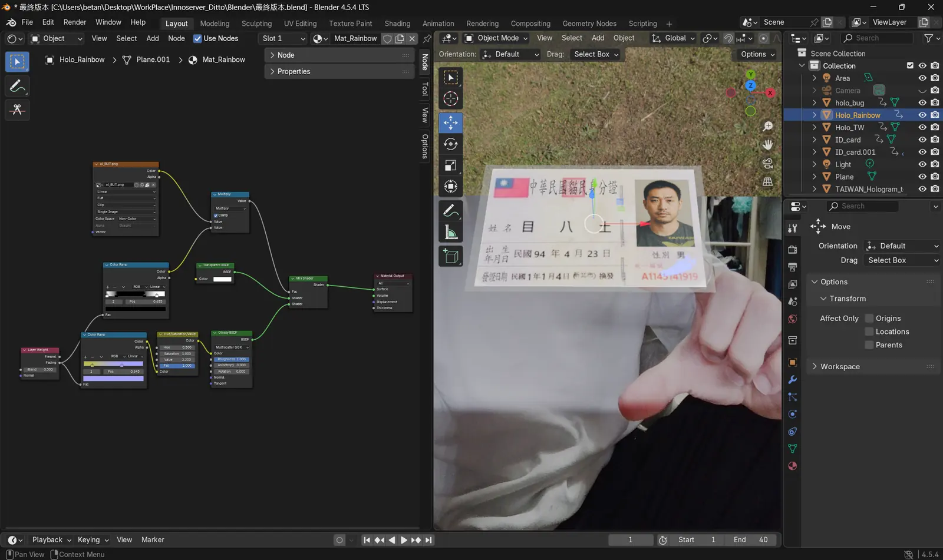Enable Affect Only Origins checkbox
Image resolution: width=943 pixels, height=560 pixels.
[869, 319]
